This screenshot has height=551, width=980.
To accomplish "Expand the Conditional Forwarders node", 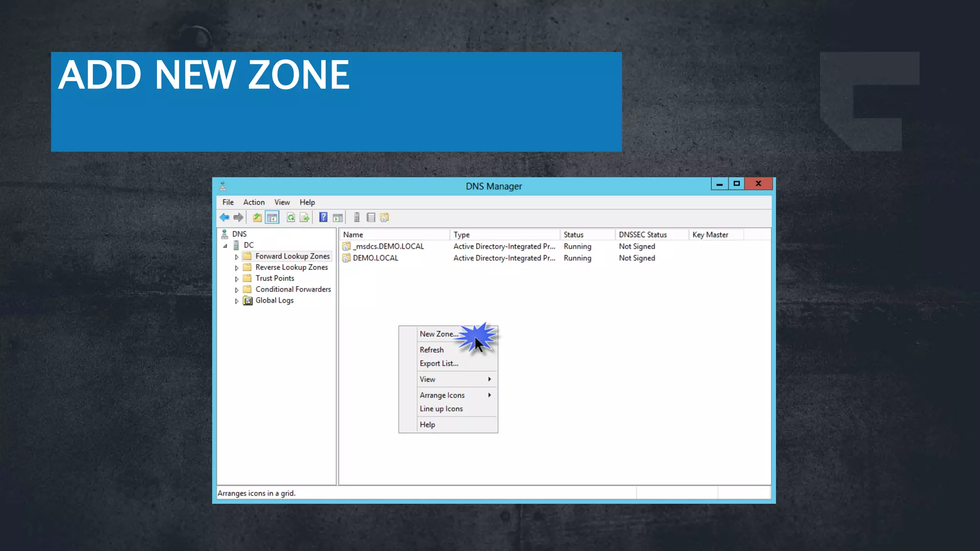I will [x=236, y=290].
